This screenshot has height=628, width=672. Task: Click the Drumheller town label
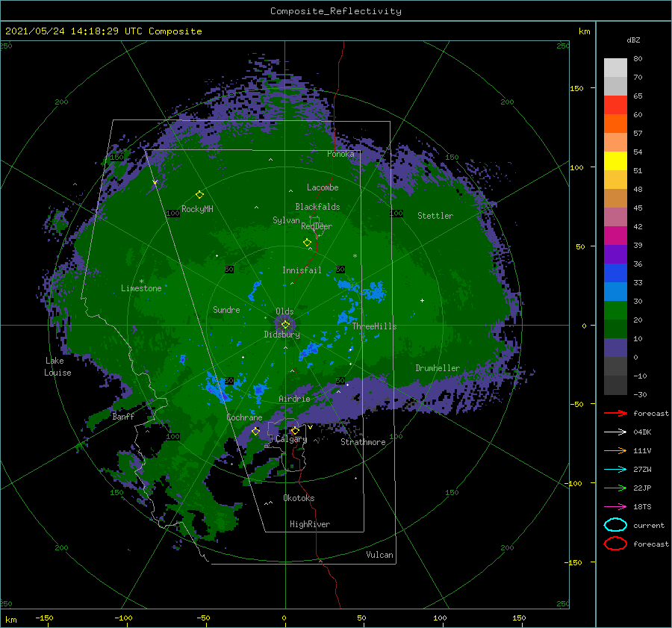pyautogui.click(x=438, y=368)
